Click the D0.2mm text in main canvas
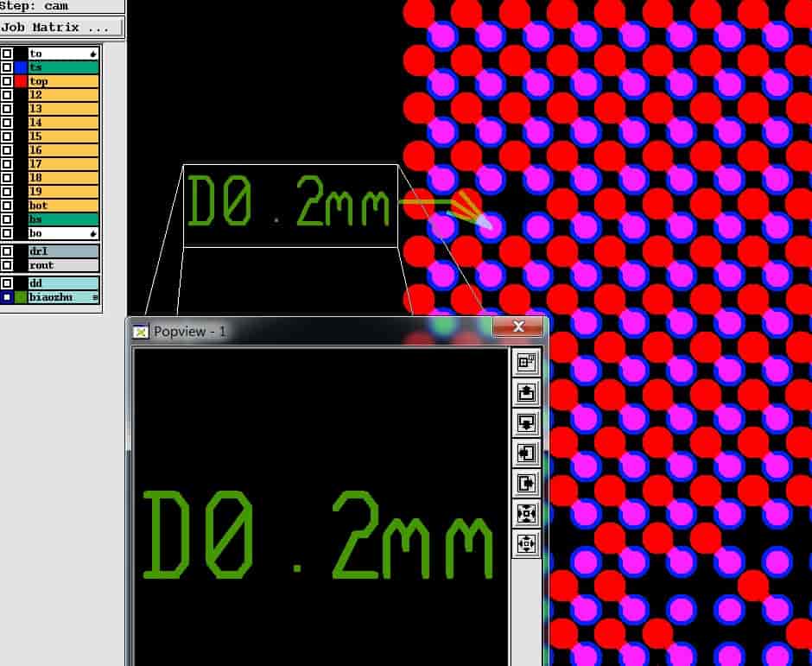The height and width of the screenshot is (666, 812). pyautogui.click(x=288, y=201)
